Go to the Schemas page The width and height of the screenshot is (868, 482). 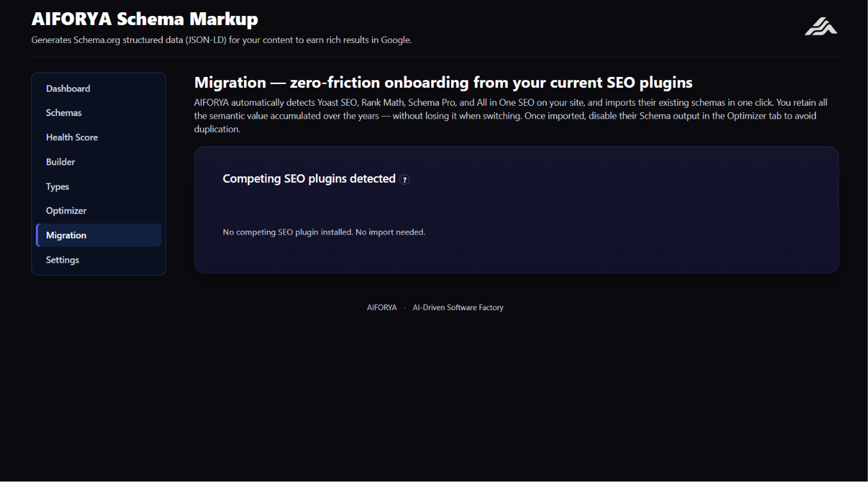point(99,113)
